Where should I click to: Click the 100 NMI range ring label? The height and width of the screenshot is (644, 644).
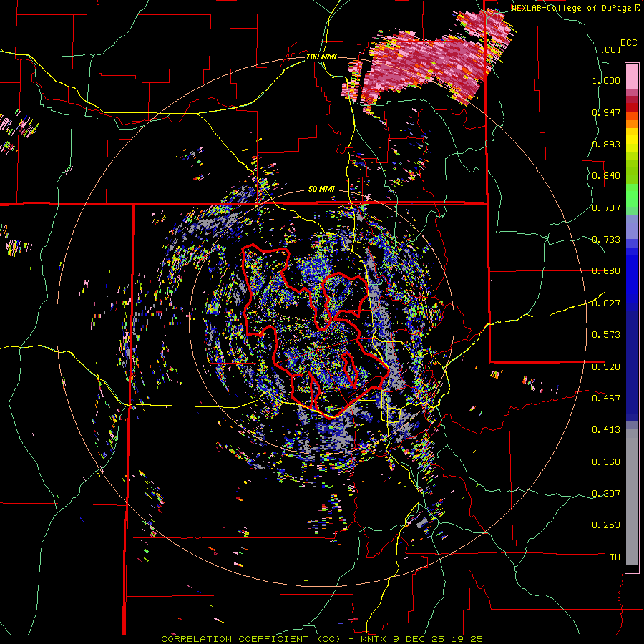pos(321,57)
